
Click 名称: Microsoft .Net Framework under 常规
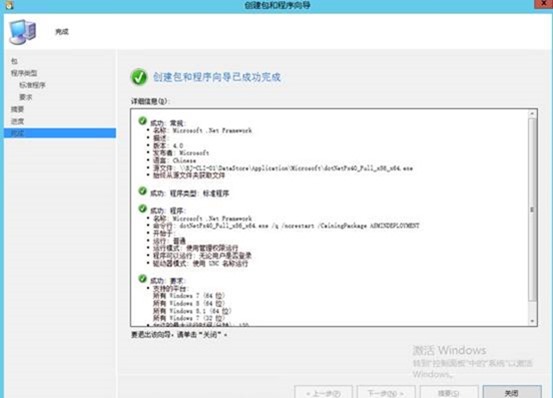(202, 130)
